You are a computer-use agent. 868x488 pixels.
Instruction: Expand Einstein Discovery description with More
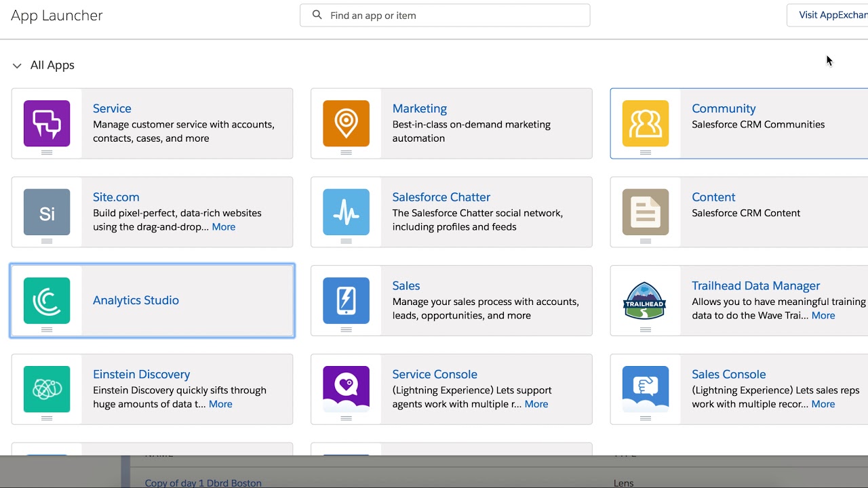pos(220,404)
